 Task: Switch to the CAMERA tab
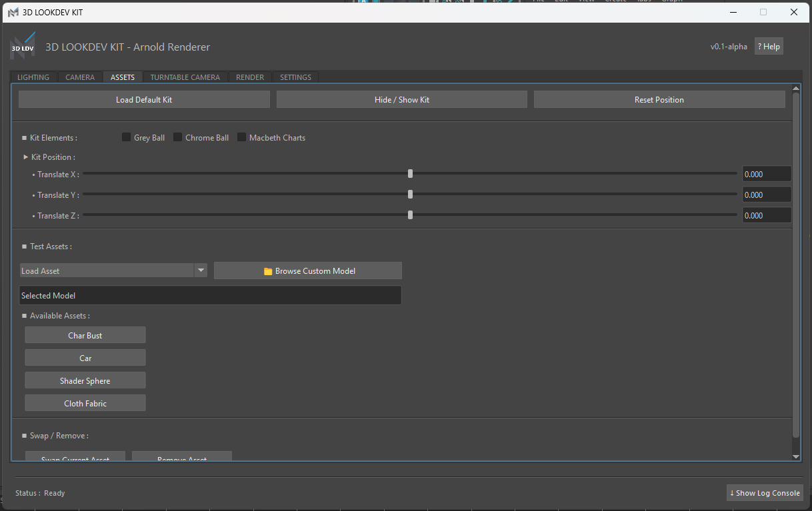[x=80, y=77]
